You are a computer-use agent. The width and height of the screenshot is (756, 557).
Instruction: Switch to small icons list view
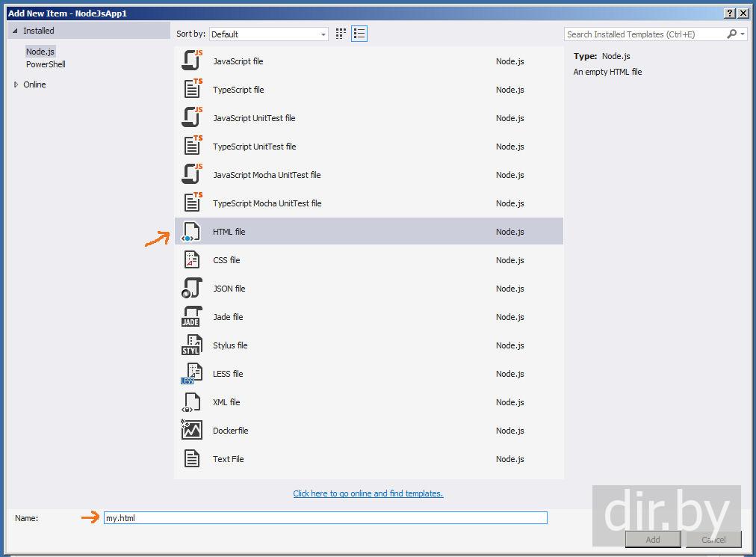[x=359, y=34]
